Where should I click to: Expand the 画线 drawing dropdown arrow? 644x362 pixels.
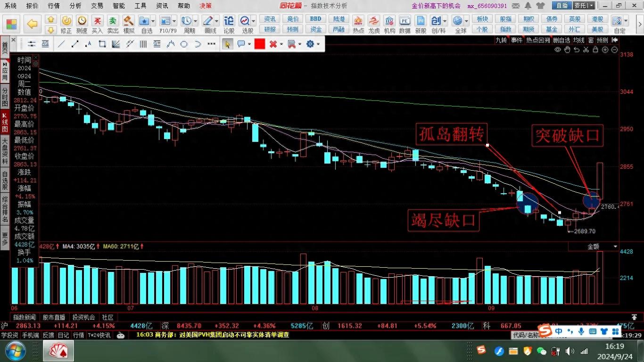(216, 21)
